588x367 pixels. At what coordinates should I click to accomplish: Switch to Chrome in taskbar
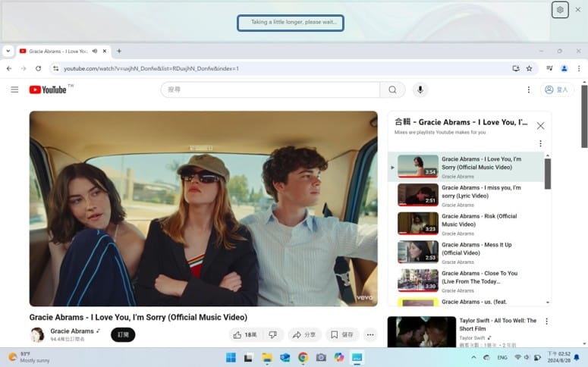point(303,357)
